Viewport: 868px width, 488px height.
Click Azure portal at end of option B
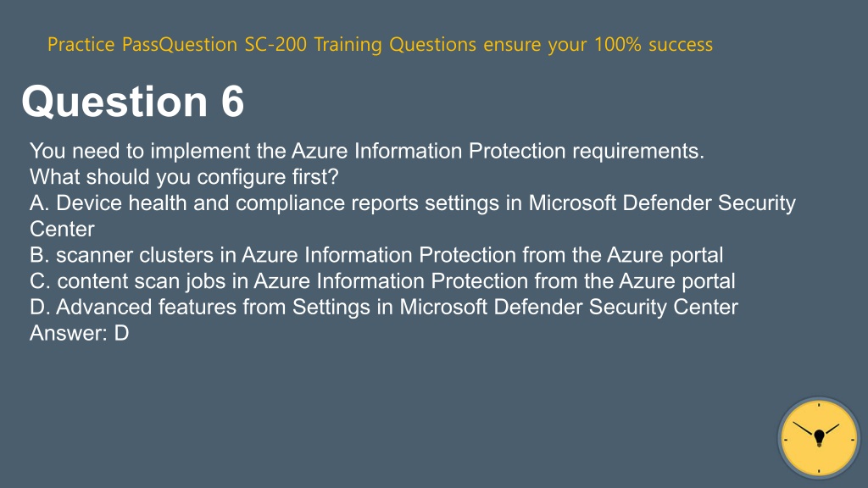pyautogui.click(x=665, y=255)
